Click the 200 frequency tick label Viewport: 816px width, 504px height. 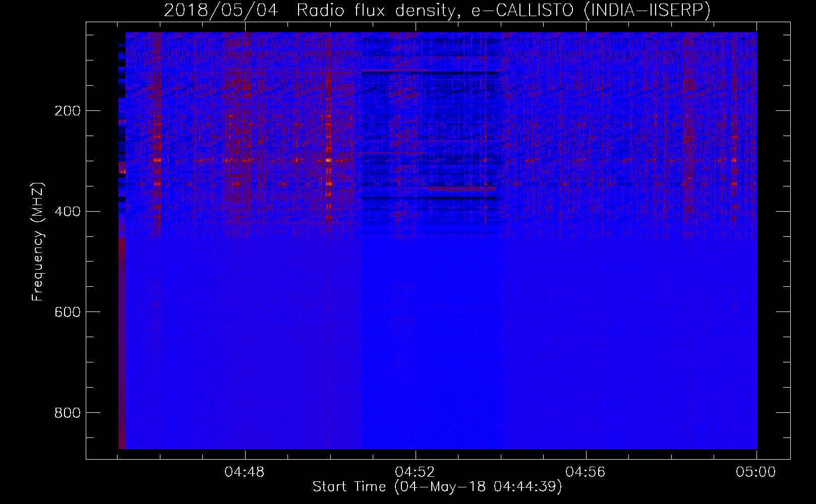[68, 111]
